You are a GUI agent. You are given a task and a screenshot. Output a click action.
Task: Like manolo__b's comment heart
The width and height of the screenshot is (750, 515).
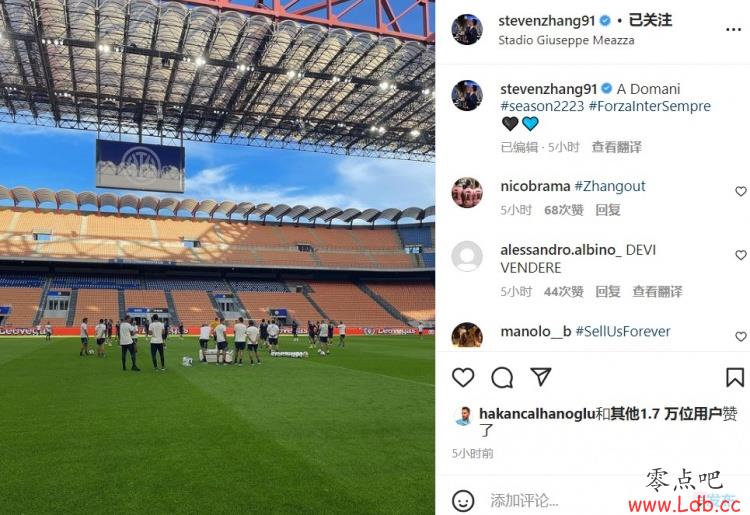740,337
